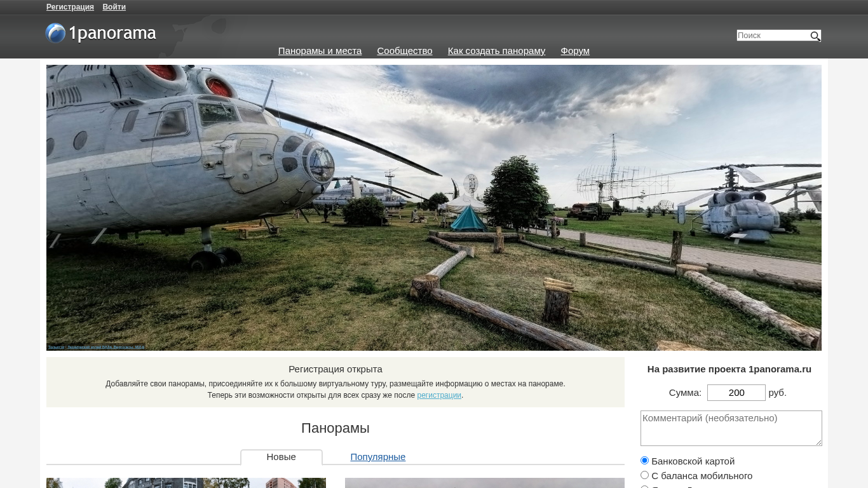Click the 1panorama globe logo icon
The width and height of the screenshot is (868, 488).
(x=56, y=33)
